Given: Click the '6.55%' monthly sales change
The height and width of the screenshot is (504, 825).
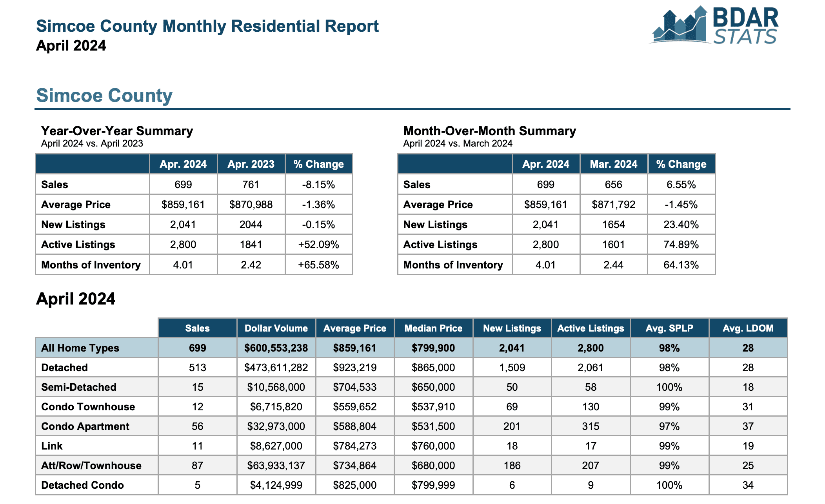Looking at the screenshot, I should [x=681, y=185].
